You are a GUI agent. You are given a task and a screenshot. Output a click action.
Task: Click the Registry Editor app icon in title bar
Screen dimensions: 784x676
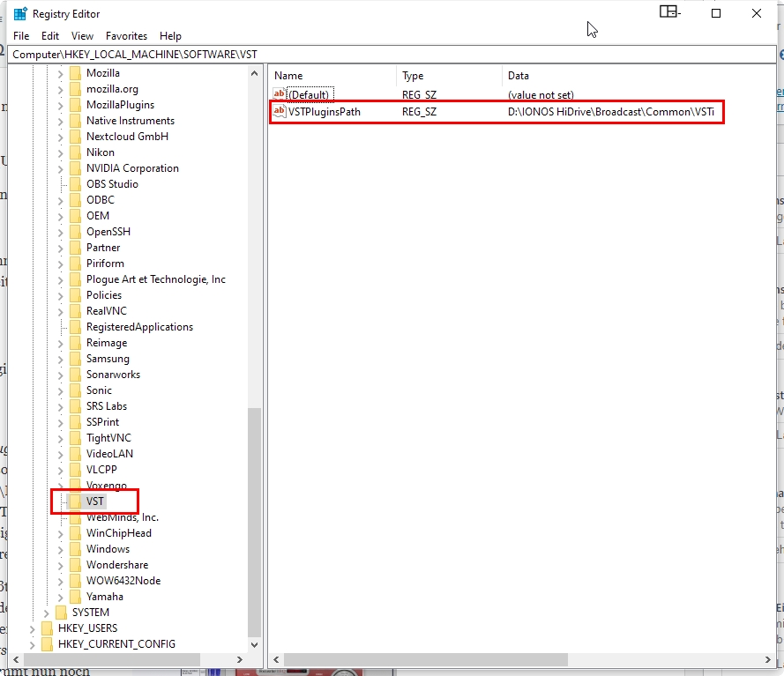[19, 14]
